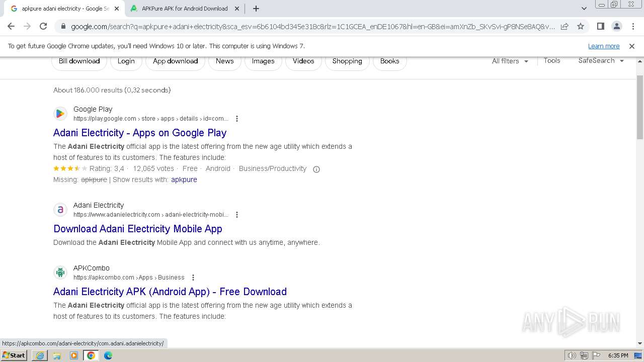Image resolution: width=644 pixels, height=362 pixels.
Task: Reload the current page
Action: (x=43, y=26)
